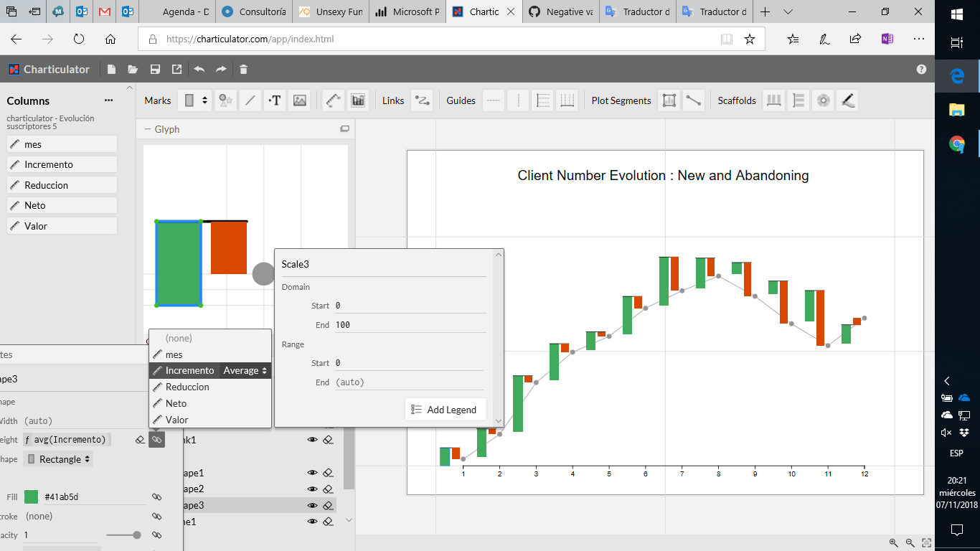Delete chart with the trash icon
The width and height of the screenshot is (980, 551).
(243, 69)
